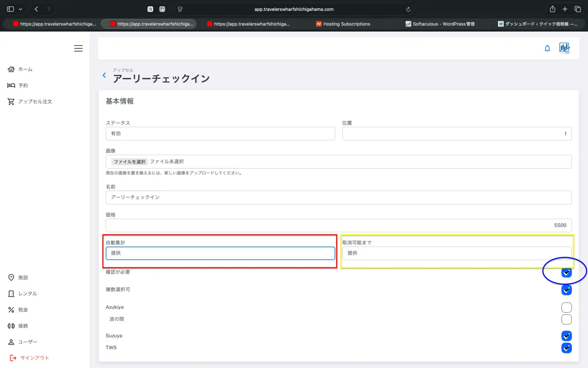Click the Safari share icon
The width and height of the screenshot is (588, 368).
point(552,9)
